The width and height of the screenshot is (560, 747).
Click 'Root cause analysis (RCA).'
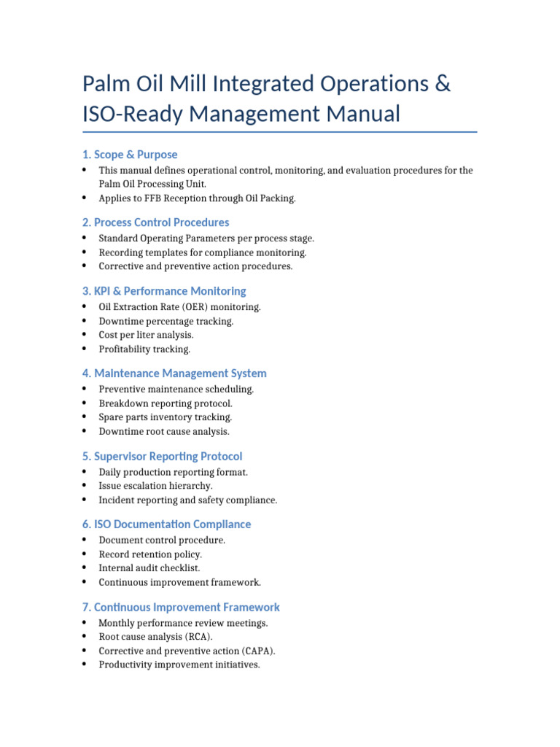click(x=155, y=637)
